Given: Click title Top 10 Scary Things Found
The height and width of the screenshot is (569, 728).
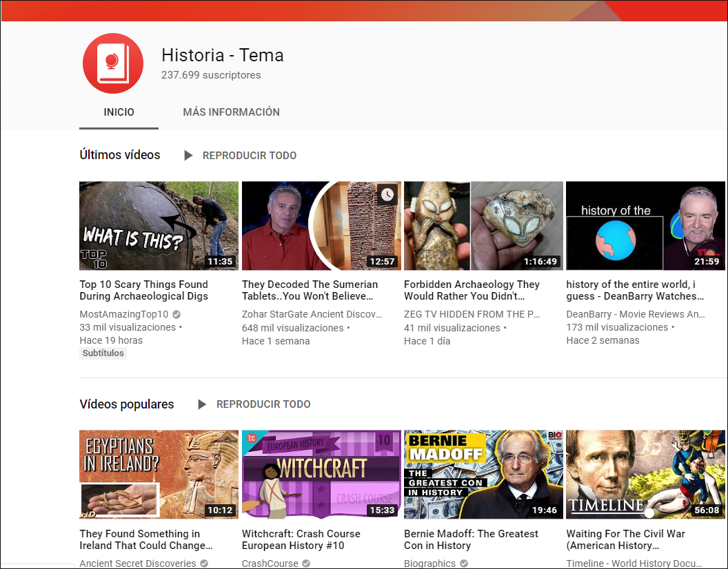Looking at the screenshot, I should click(144, 290).
